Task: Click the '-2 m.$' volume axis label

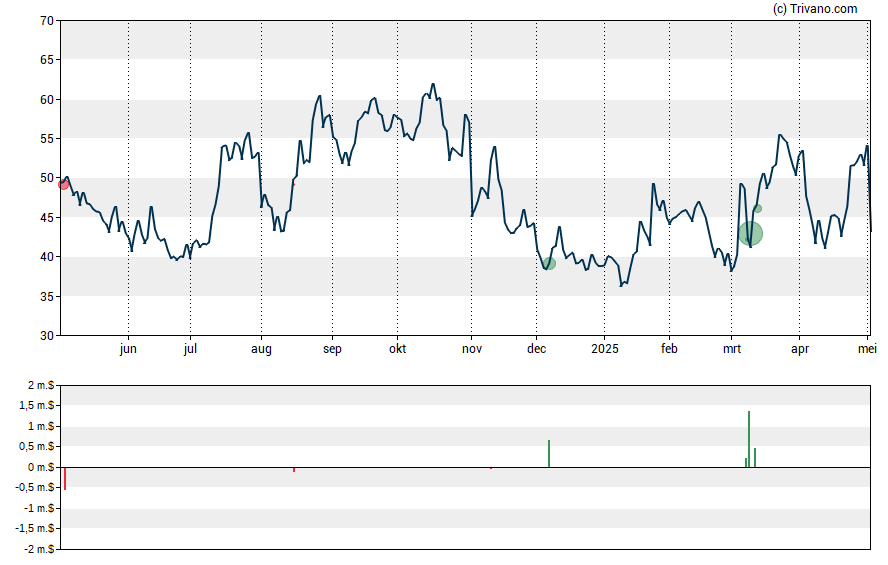Action: point(40,549)
